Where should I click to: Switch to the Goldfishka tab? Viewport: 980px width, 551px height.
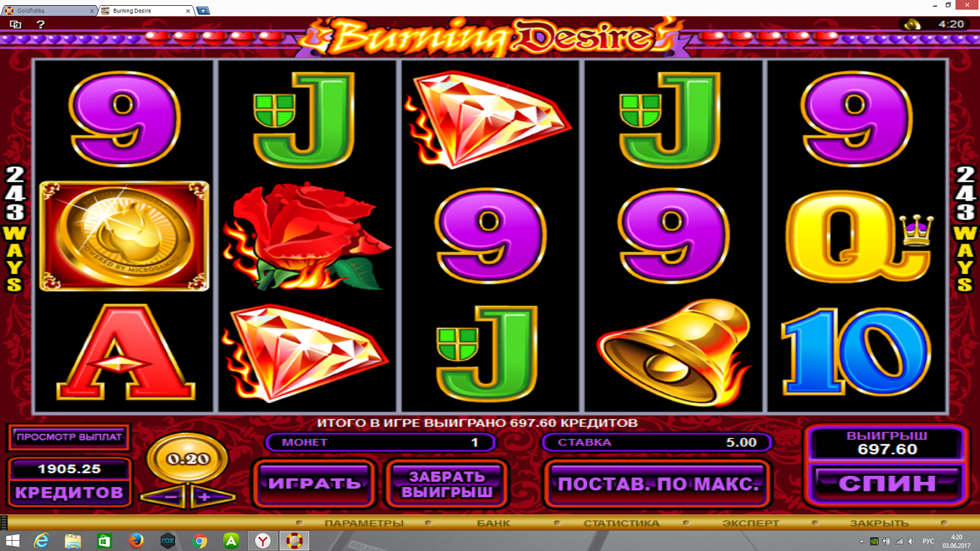pyautogui.click(x=48, y=11)
